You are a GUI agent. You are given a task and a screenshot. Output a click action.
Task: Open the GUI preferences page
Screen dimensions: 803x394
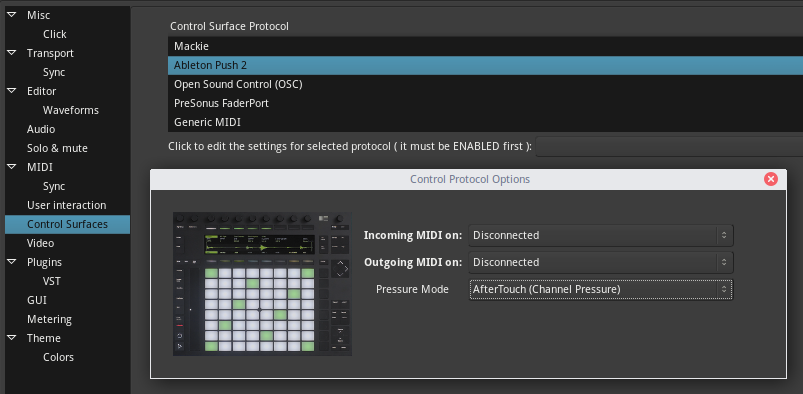coord(36,300)
